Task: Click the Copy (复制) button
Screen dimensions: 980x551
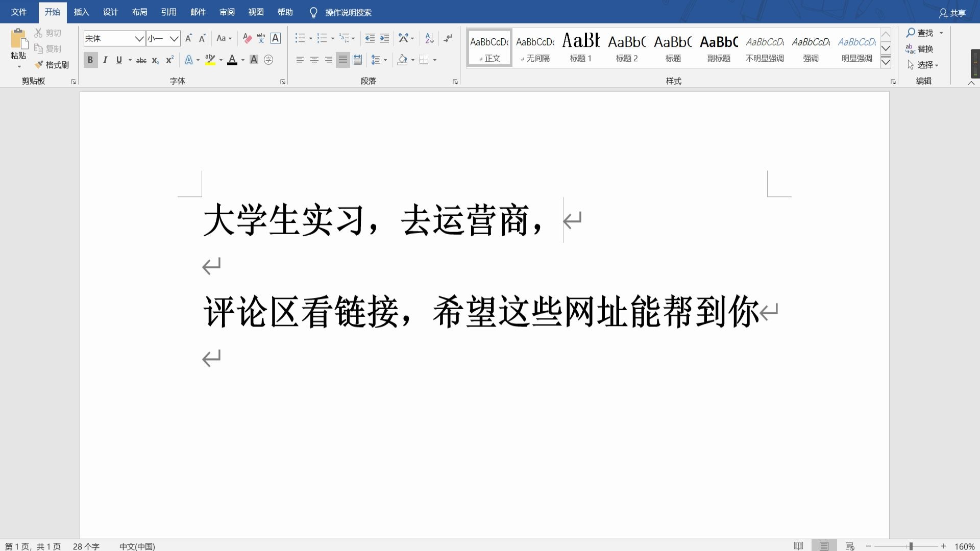Action: click(48, 49)
